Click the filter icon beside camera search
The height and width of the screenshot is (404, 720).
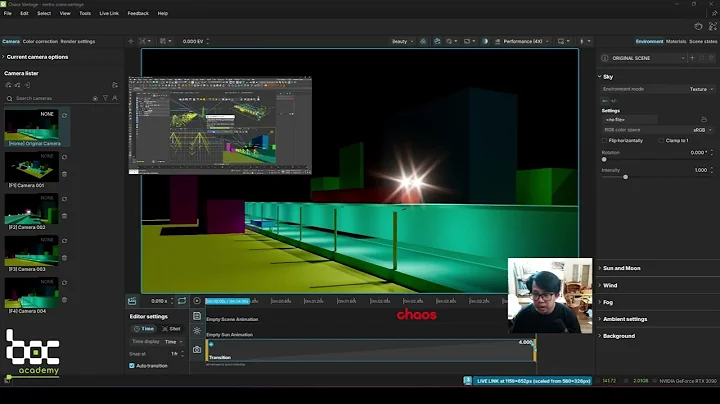coord(105,98)
